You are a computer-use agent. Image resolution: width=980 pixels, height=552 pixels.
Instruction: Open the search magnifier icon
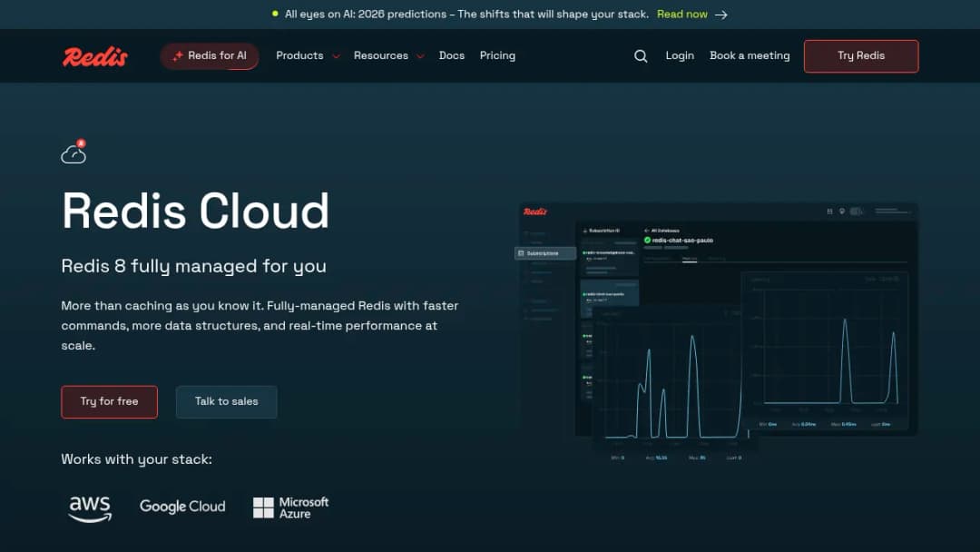[641, 56]
